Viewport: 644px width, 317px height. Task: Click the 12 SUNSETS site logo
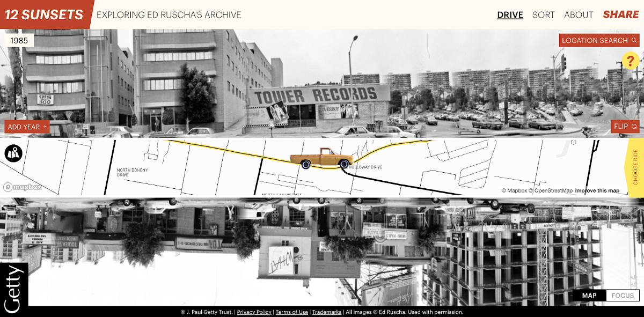pyautogui.click(x=43, y=14)
